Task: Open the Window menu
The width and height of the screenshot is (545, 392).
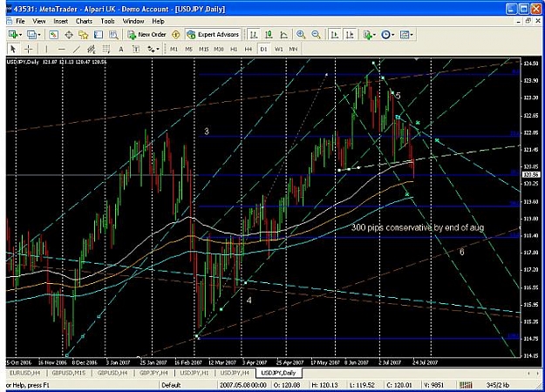Action: pos(133,21)
